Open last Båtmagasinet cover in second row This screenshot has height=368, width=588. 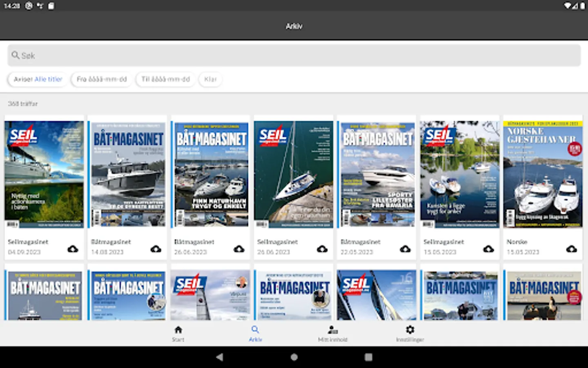pyautogui.click(x=543, y=295)
